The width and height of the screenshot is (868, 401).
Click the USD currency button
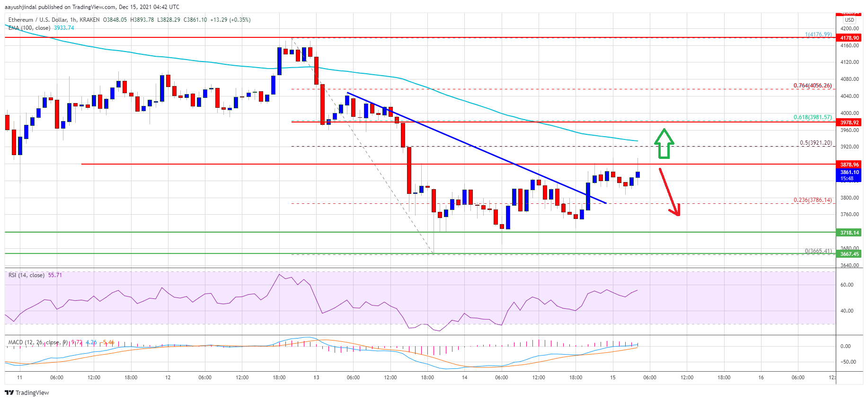tap(850, 20)
